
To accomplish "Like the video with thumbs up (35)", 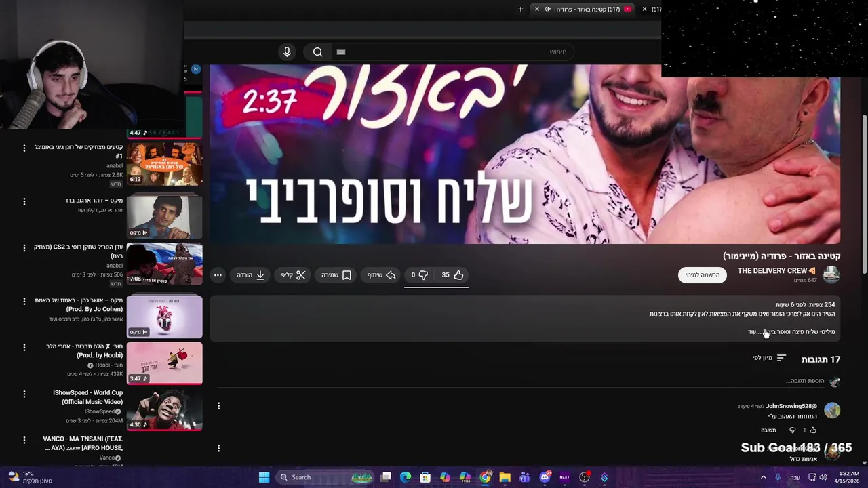I will click(x=452, y=274).
